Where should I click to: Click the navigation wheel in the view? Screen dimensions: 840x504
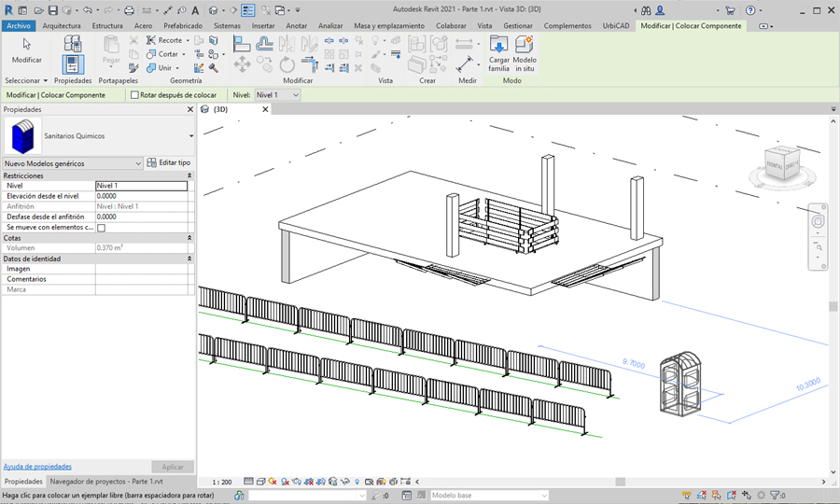(819, 221)
